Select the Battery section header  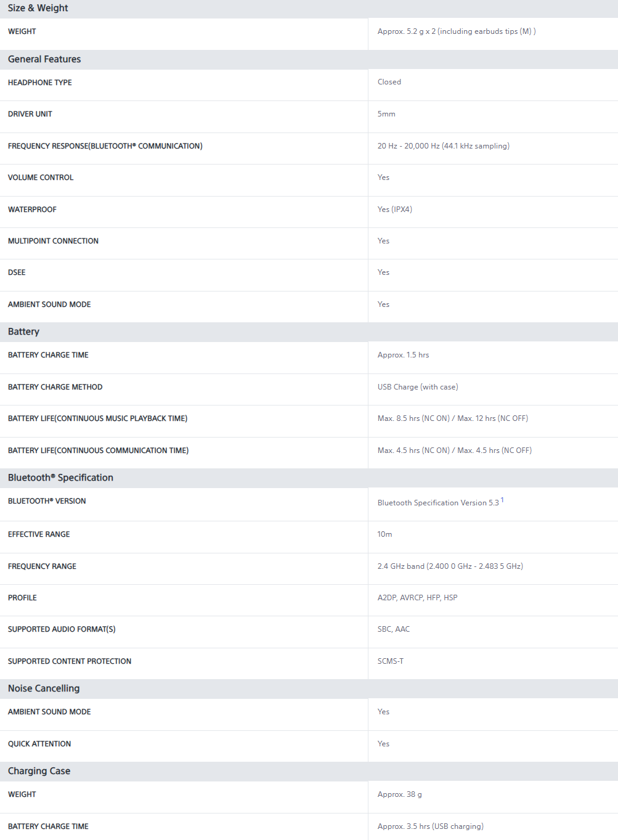[23, 332]
